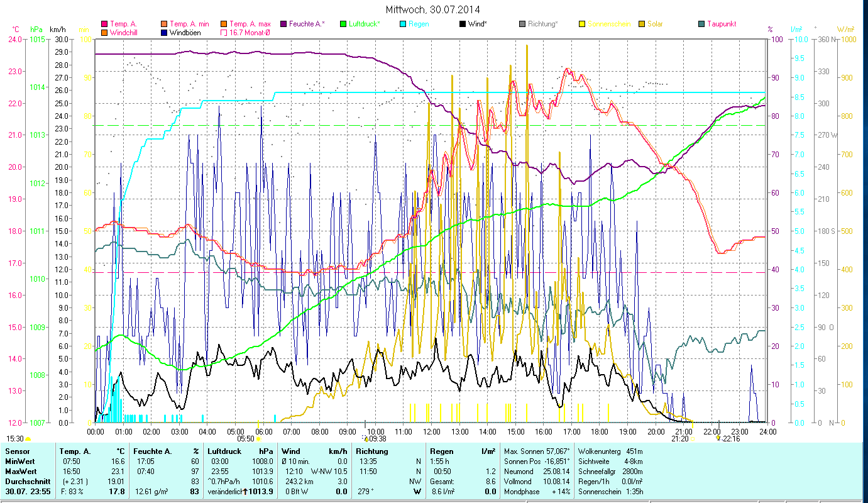Click the Sonnenschein yellow legend swatch

(582, 24)
